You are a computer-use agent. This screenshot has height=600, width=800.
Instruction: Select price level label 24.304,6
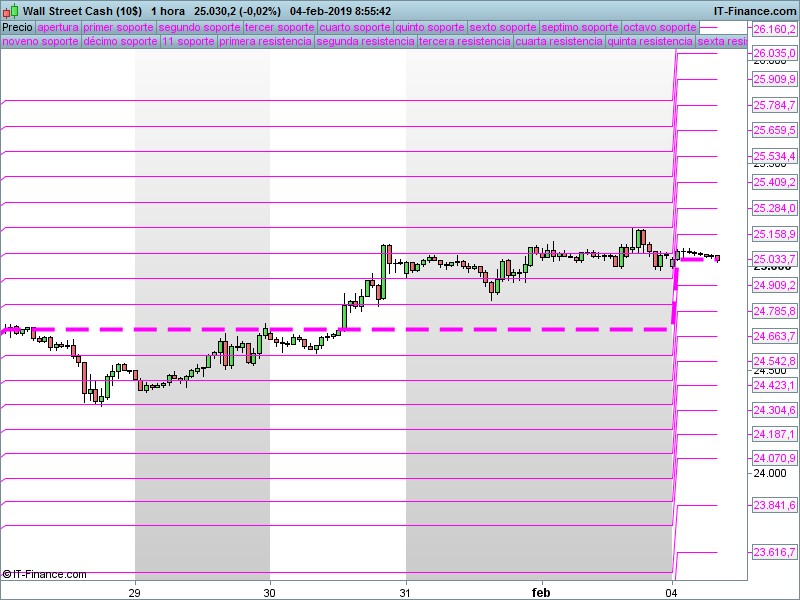[x=774, y=410]
